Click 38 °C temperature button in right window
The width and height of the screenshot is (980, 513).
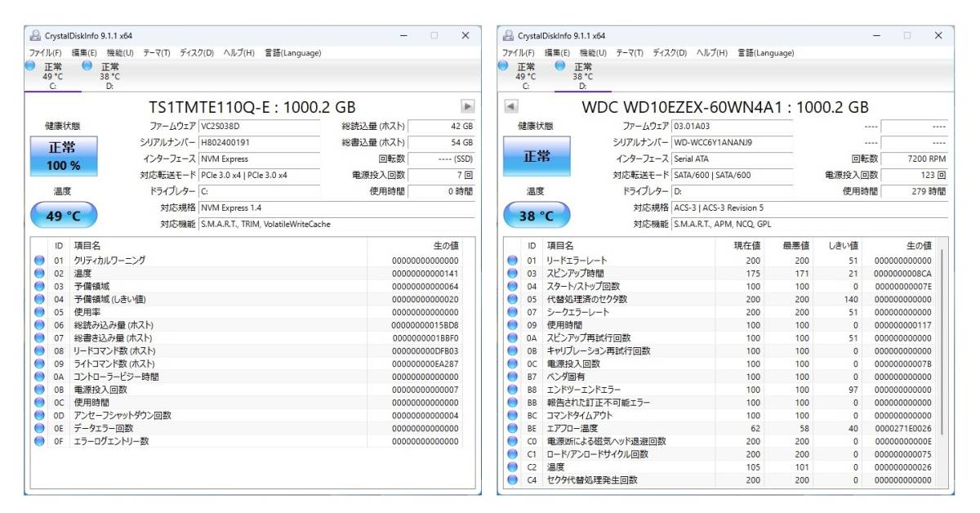tap(537, 216)
